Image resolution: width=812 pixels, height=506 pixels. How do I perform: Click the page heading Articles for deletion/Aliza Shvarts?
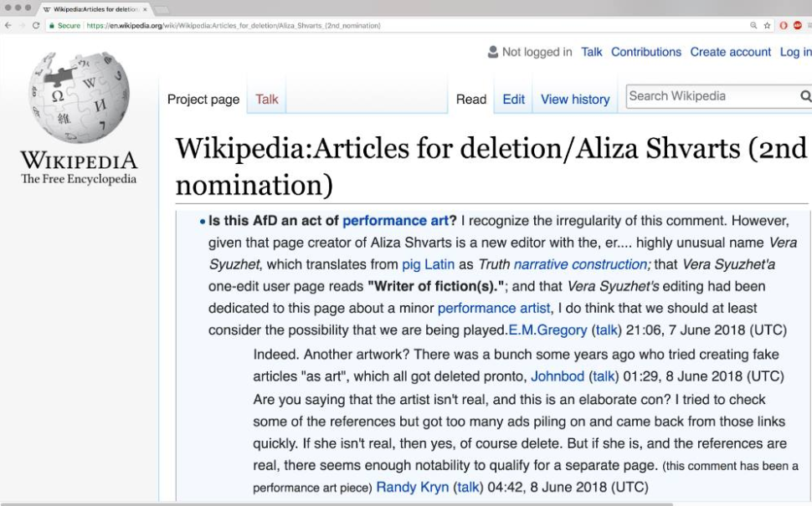[491, 166]
